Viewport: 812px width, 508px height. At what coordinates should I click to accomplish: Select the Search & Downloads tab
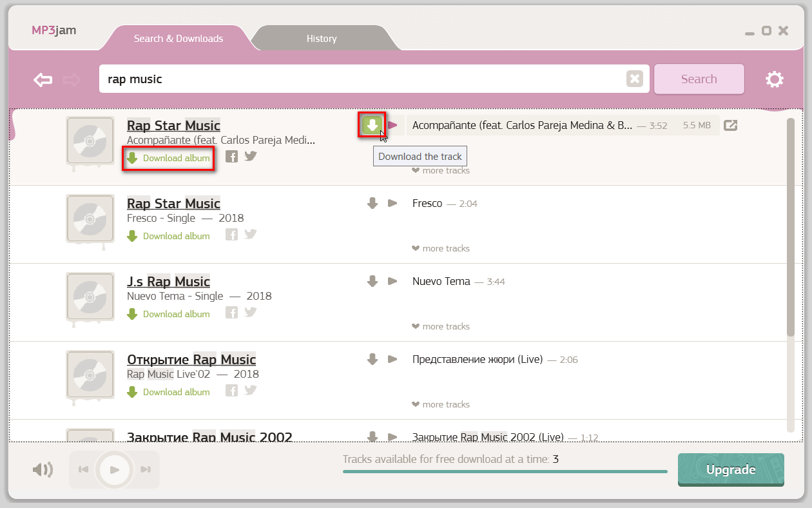[179, 39]
